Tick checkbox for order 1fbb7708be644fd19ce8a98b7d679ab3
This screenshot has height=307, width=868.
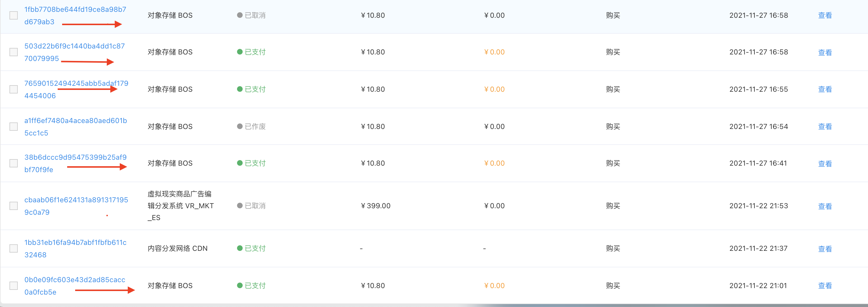[x=14, y=15]
